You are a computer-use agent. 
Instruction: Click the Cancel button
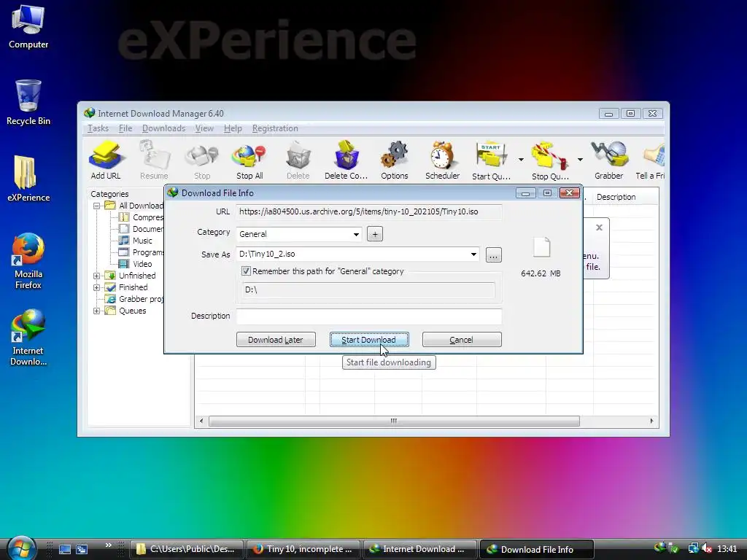pyautogui.click(x=462, y=340)
